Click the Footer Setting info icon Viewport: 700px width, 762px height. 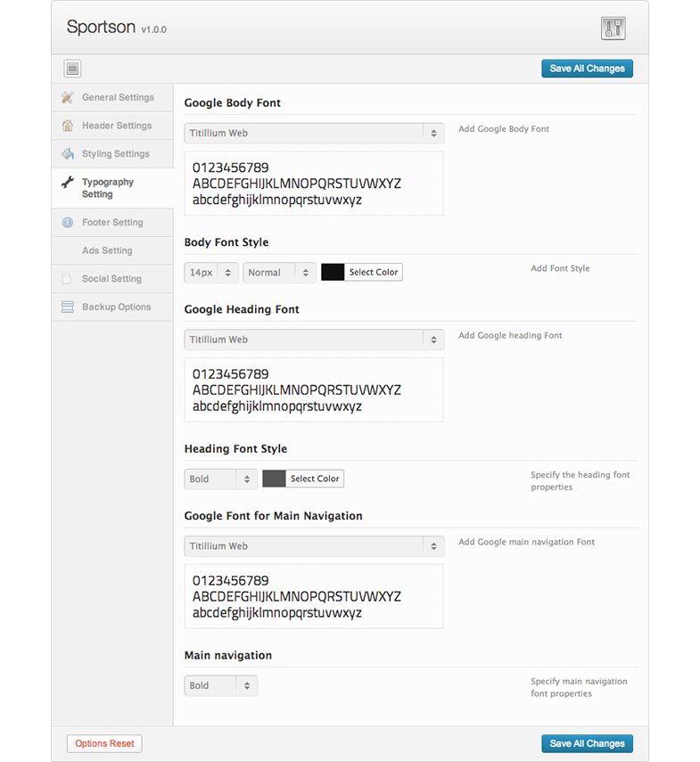pyautogui.click(x=68, y=223)
